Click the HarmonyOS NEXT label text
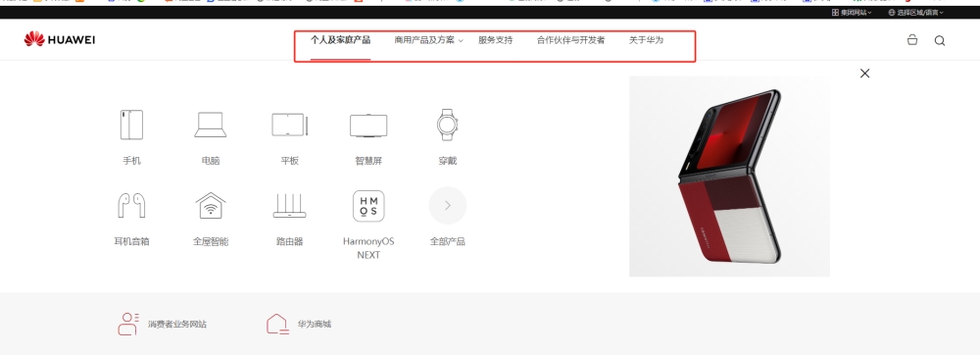This screenshot has width=980, height=355. tap(368, 248)
